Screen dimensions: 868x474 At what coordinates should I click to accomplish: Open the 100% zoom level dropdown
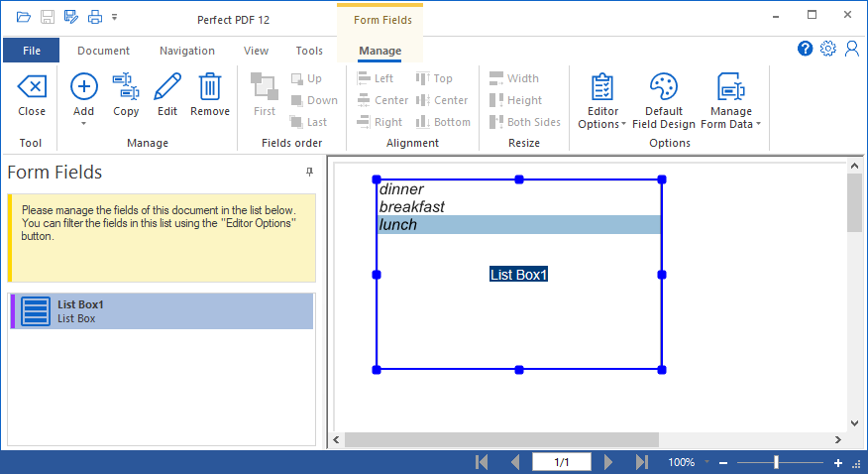[x=706, y=462]
